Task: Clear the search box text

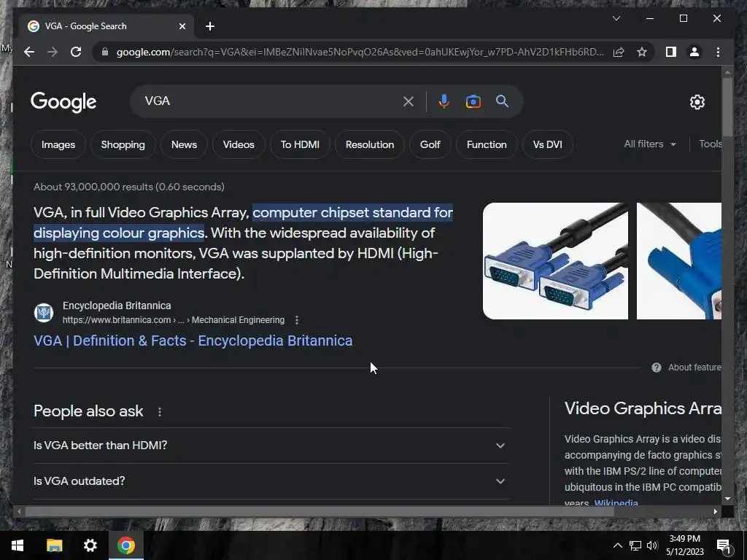Action: tap(409, 101)
